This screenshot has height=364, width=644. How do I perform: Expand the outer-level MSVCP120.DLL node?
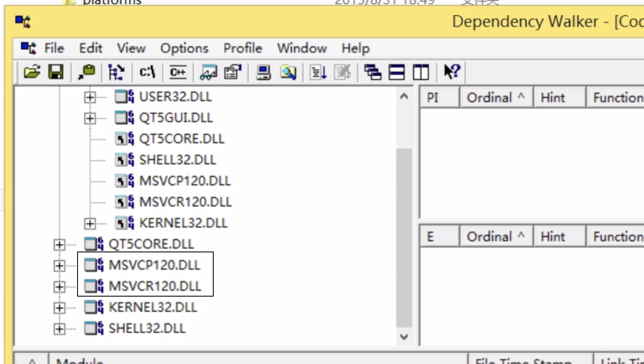(x=59, y=266)
